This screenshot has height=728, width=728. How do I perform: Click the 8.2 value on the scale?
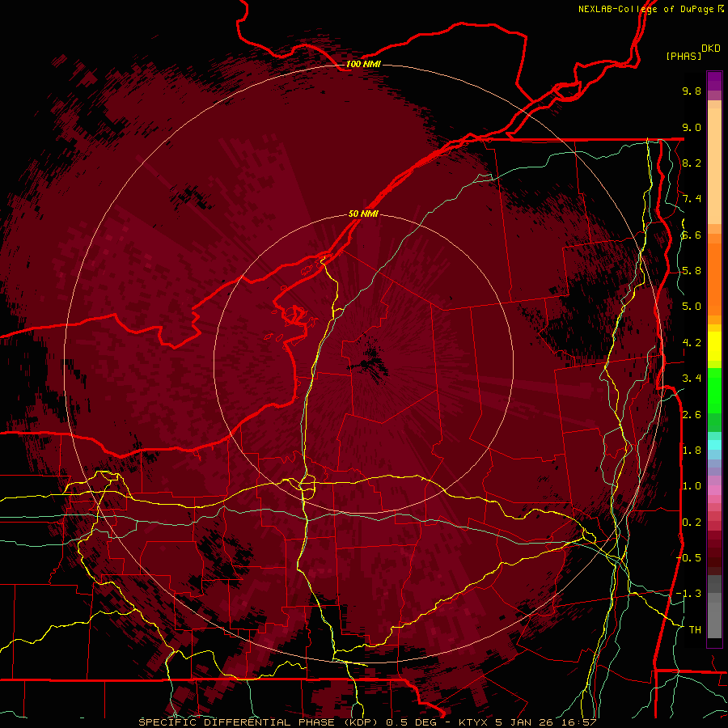point(692,163)
